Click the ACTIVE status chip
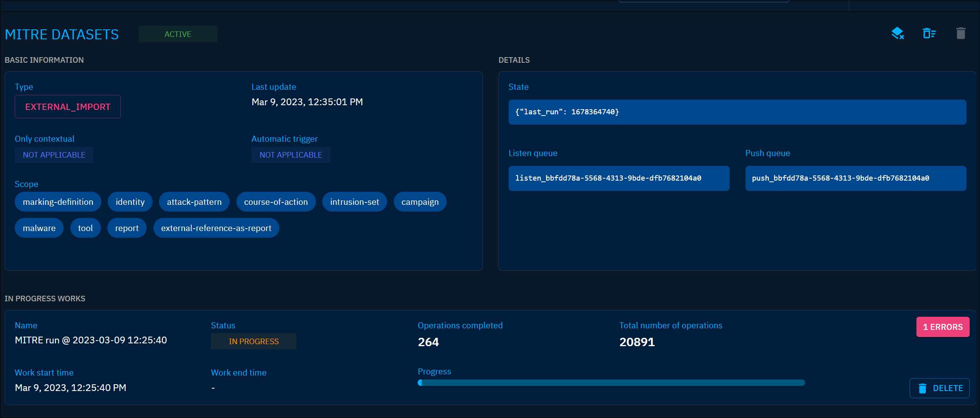 (x=178, y=34)
